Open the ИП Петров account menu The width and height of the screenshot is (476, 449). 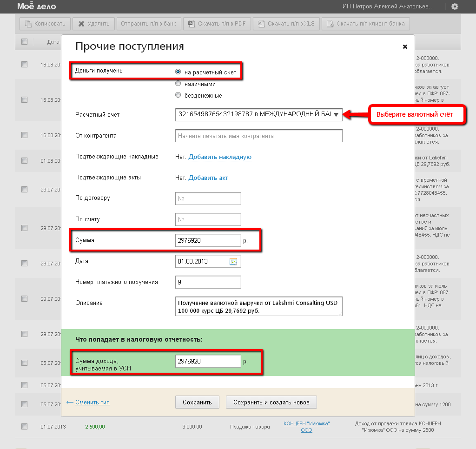[388, 7]
